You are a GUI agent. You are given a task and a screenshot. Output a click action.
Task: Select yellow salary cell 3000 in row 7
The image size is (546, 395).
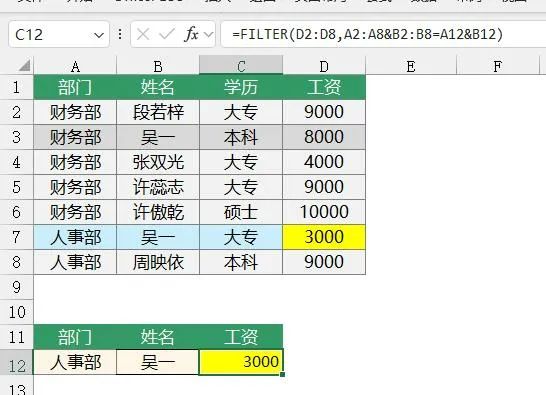(x=324, y=237)
